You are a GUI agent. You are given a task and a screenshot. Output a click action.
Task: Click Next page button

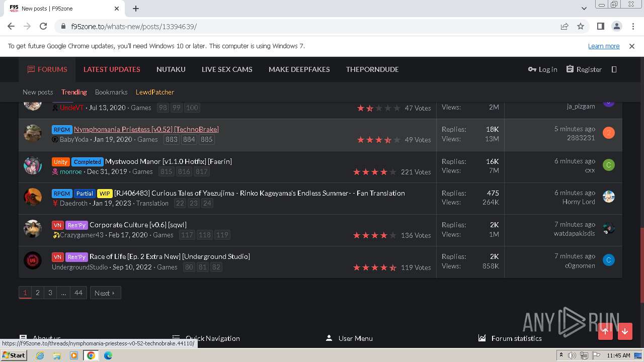(x=105, y=293)
